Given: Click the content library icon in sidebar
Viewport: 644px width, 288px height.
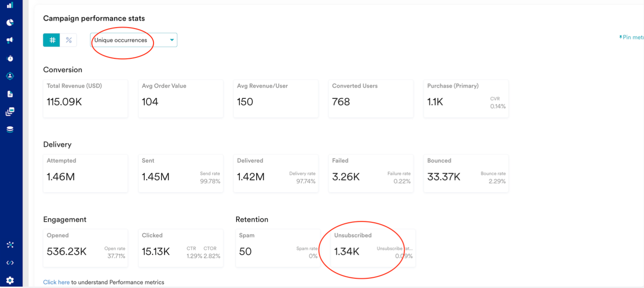Looking at the screenshot, I should tap(10, 112).
